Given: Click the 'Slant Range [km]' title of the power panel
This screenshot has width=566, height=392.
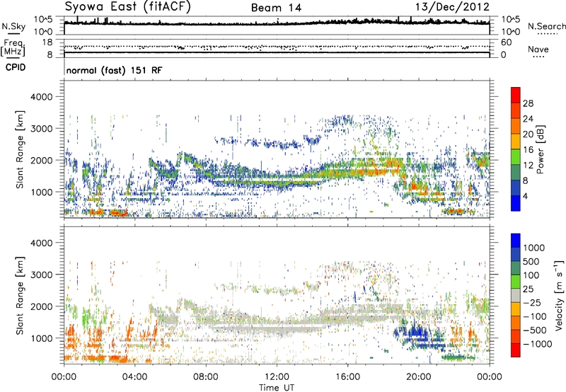Looking at the screenshot, I should pyautogui.click(x=20, y=150).
